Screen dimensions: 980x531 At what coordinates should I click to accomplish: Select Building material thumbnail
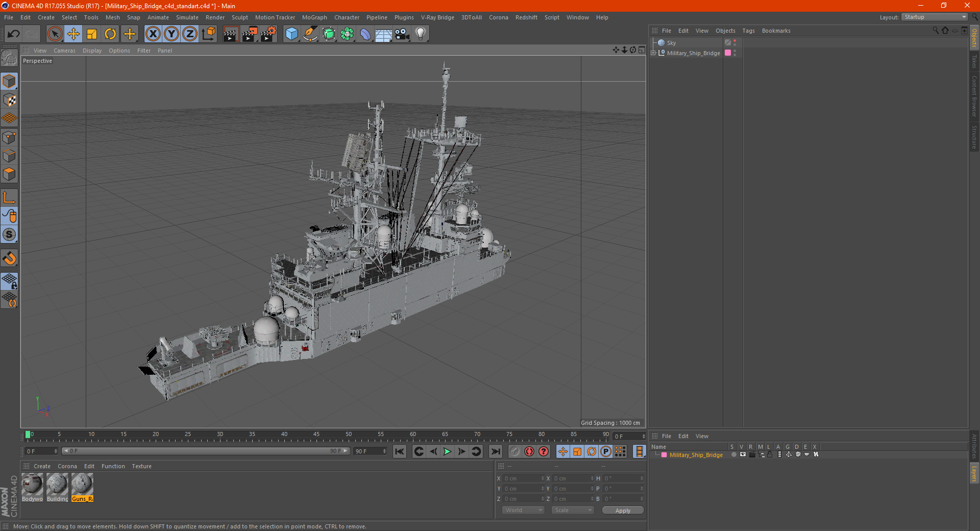coord(57,487)
